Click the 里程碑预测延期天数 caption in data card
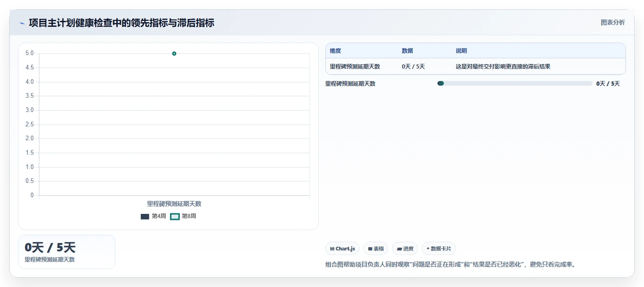The image size is (644, 287). [x=50, y=260]
